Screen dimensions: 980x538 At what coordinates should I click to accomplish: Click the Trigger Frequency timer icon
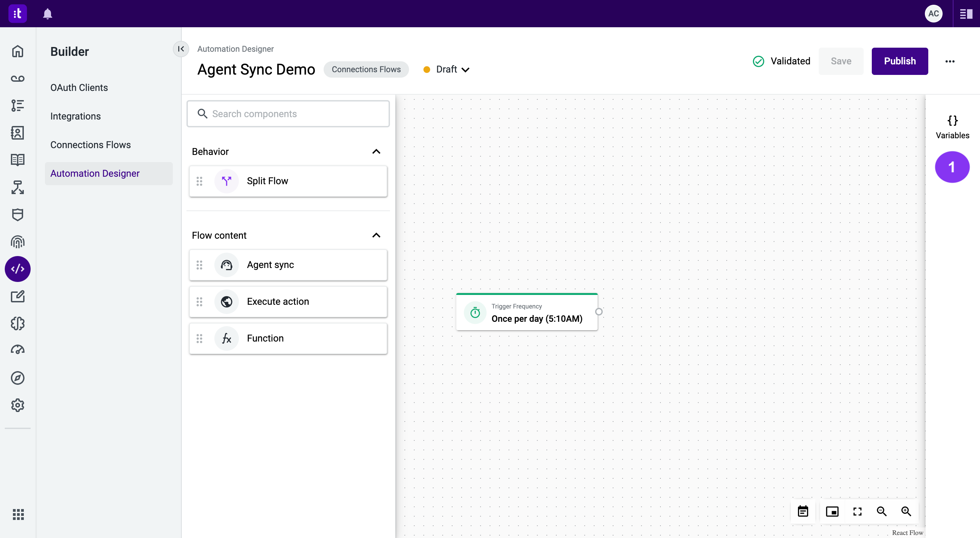[x=475, y=313]
